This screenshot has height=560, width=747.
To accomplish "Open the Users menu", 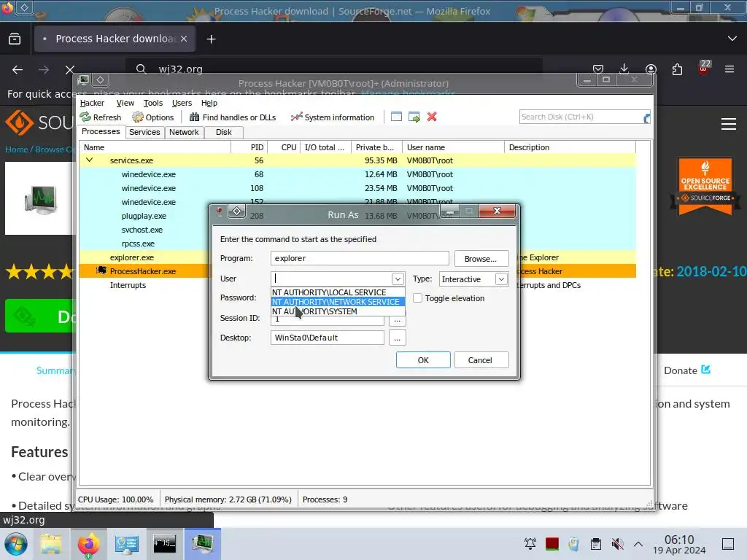I will [182, 103].
